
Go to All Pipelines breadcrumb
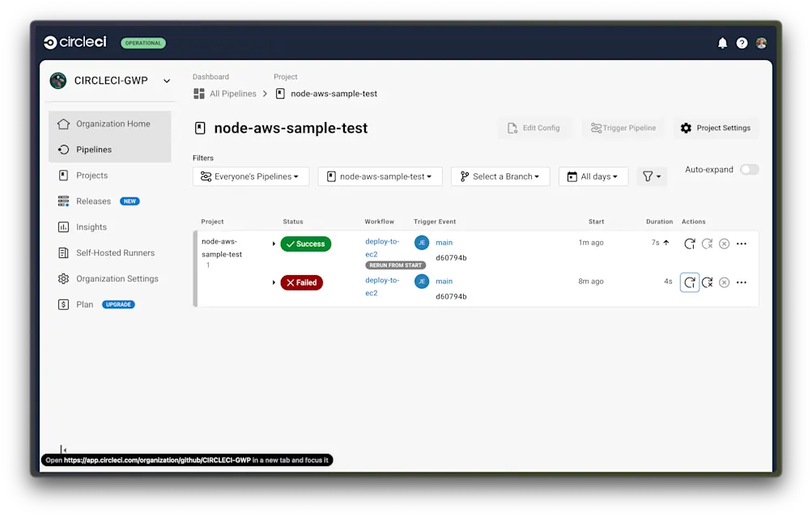tap(233, 94)
